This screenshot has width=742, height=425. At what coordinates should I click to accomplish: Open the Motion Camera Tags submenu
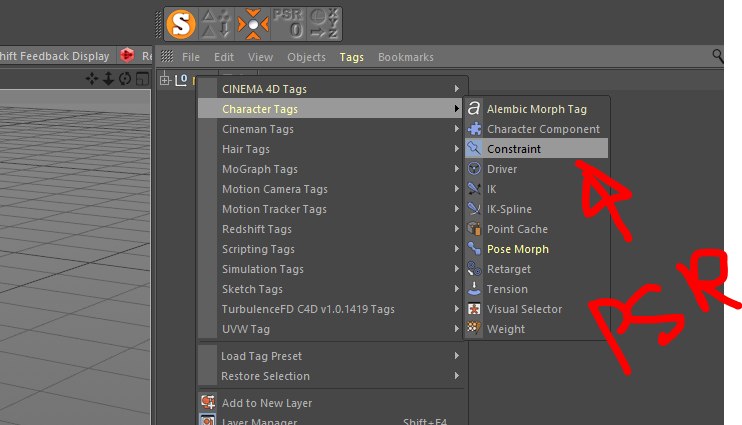332,189
